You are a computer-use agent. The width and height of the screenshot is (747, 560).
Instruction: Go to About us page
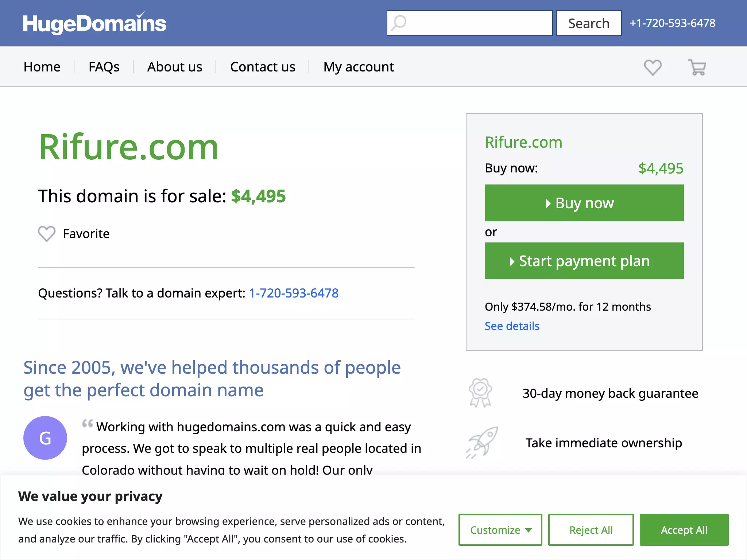(x=175, y=67)
